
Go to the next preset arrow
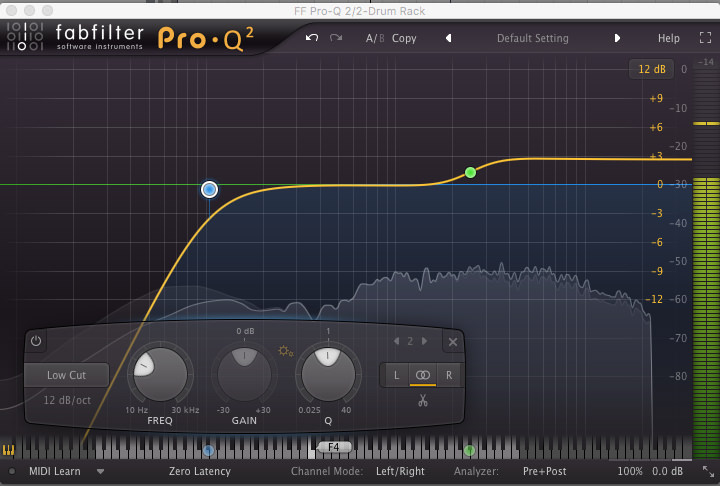click(617, 38)
